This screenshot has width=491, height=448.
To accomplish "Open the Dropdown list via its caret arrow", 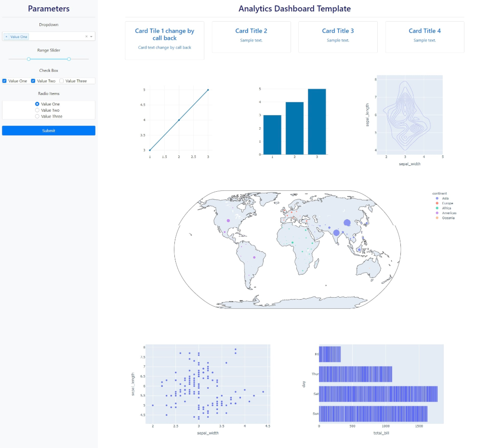I will pyautogui.click(x=91, y=37).
